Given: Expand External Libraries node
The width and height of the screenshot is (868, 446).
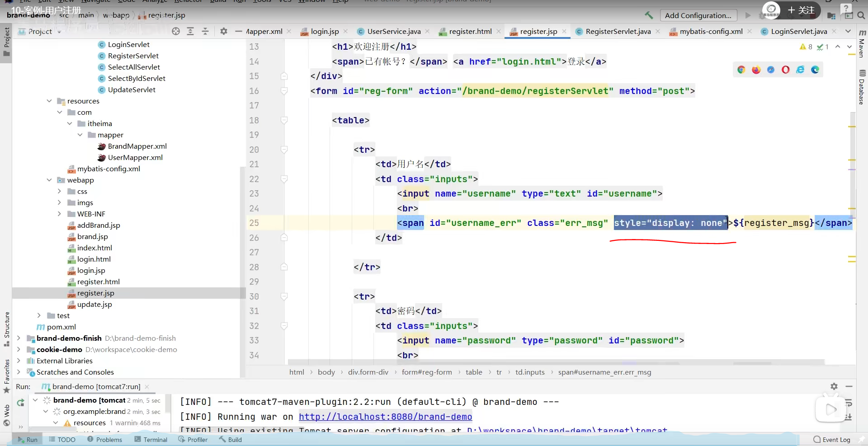Looking at the screenshot, I should 19,361.
